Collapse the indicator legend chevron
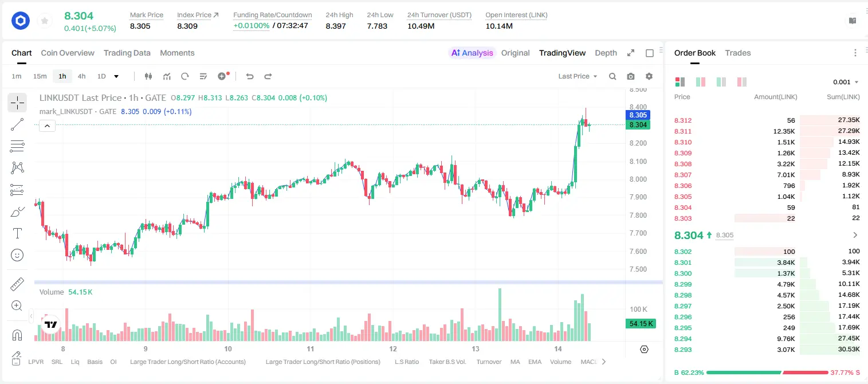Viewport: 868px width, 384px height. pyautogui.click(x=47, y=126)
